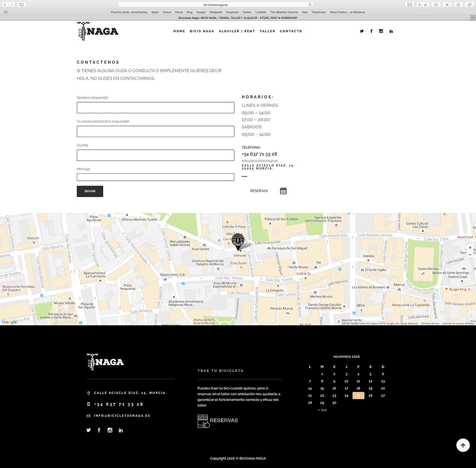Open the Alquiler | Rent menu
The height and width of the screenshot is (468, 476).
click(x=237, y=31)
